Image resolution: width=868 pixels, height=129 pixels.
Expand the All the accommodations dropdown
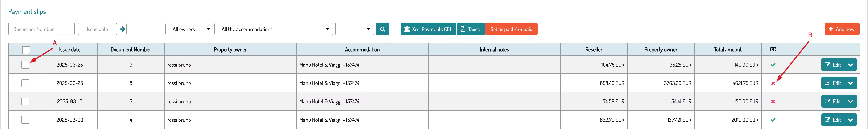click(275, 29)
